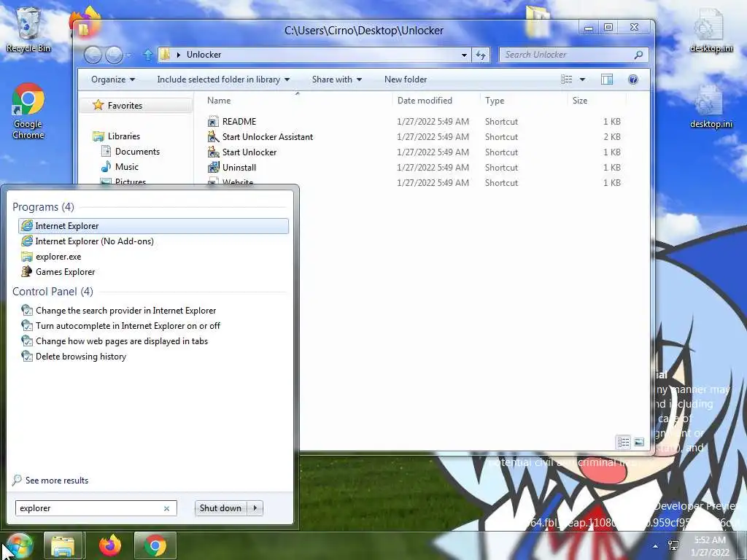Select Start Unlocker Assistant shortcut icon
747x560 pixels.
pyautogui.click(x=213, y=136)
